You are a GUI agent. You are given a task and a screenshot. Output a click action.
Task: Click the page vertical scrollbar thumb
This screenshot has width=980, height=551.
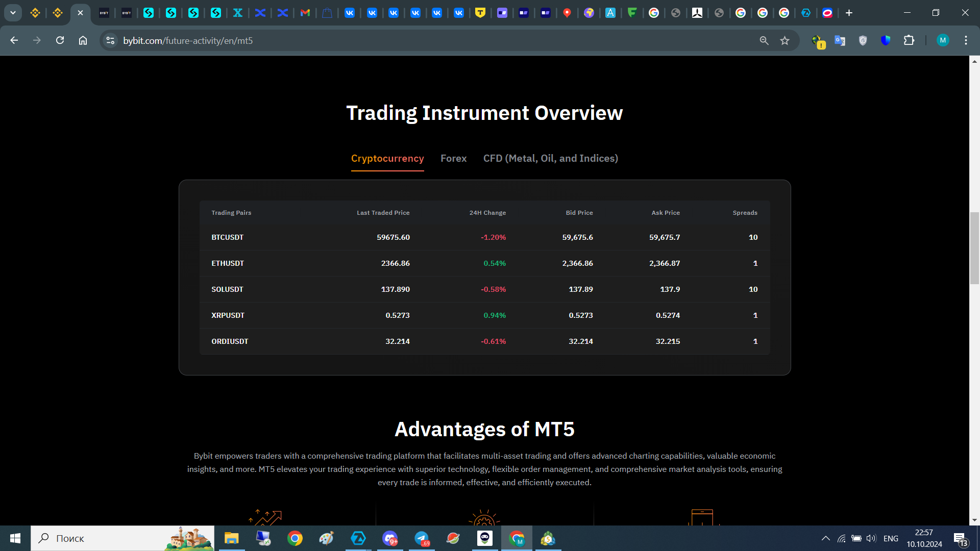tap(974, 248)
